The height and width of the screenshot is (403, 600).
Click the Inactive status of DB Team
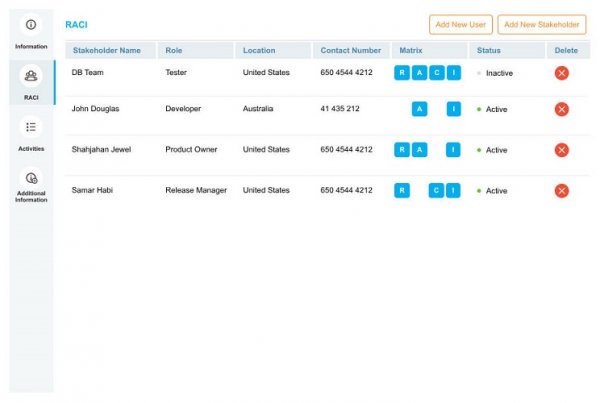click(x=499, y=73)
